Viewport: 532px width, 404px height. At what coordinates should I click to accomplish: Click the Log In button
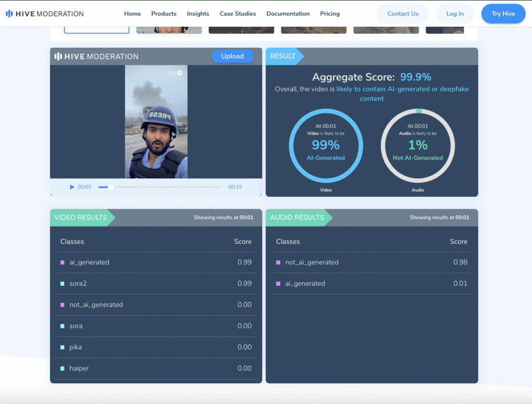tap(455, 14)
